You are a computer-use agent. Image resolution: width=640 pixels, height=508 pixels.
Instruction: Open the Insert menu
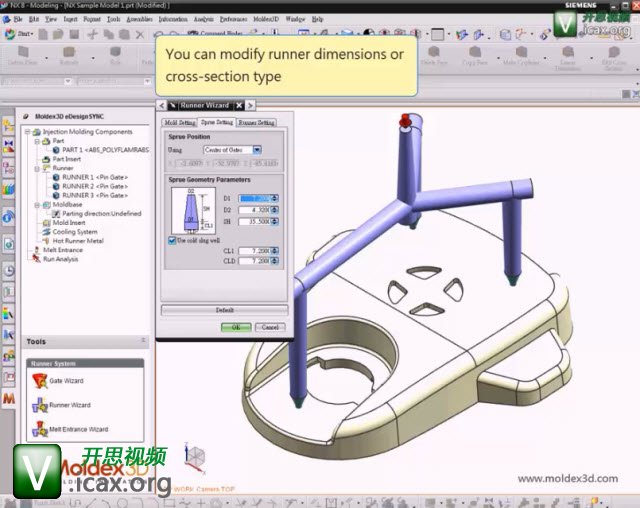pos(70,19)
